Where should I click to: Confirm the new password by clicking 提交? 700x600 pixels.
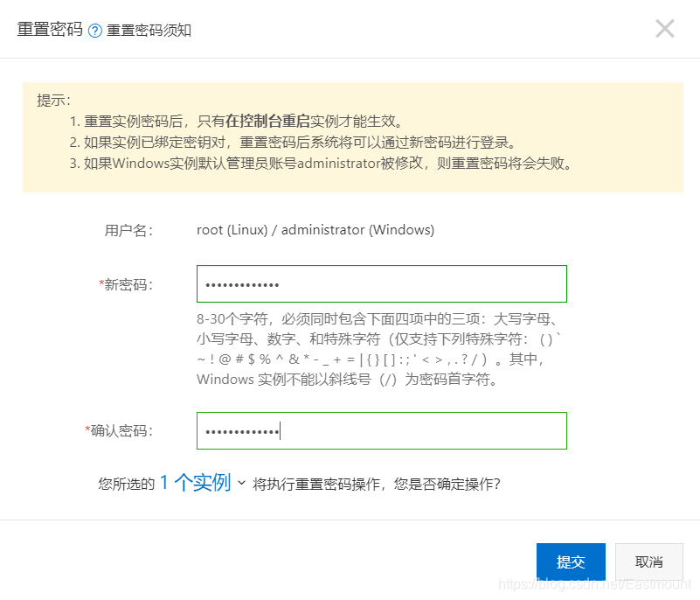click(571, 562)
